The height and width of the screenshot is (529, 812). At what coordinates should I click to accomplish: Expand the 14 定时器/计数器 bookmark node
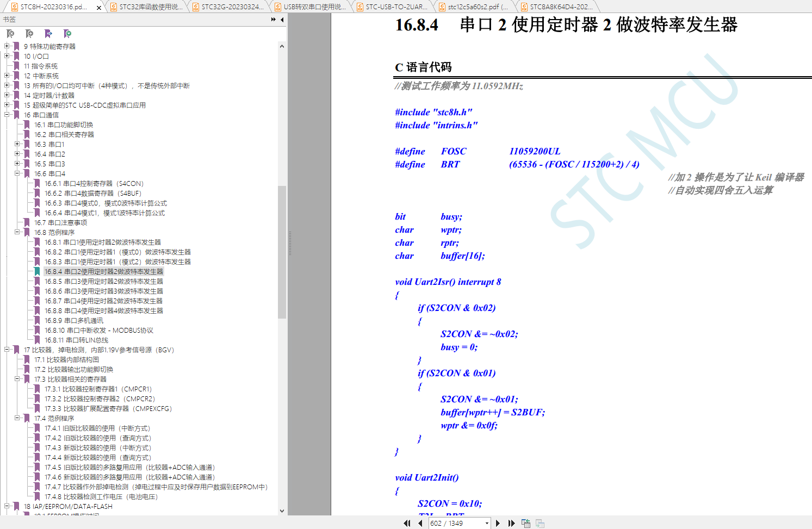(x=7, y=95)
